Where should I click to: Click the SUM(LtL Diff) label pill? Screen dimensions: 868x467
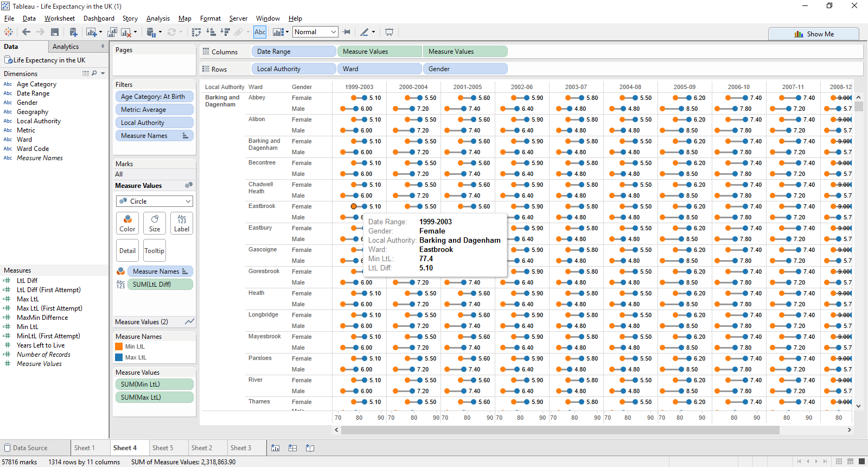click(x=160, y=284)
